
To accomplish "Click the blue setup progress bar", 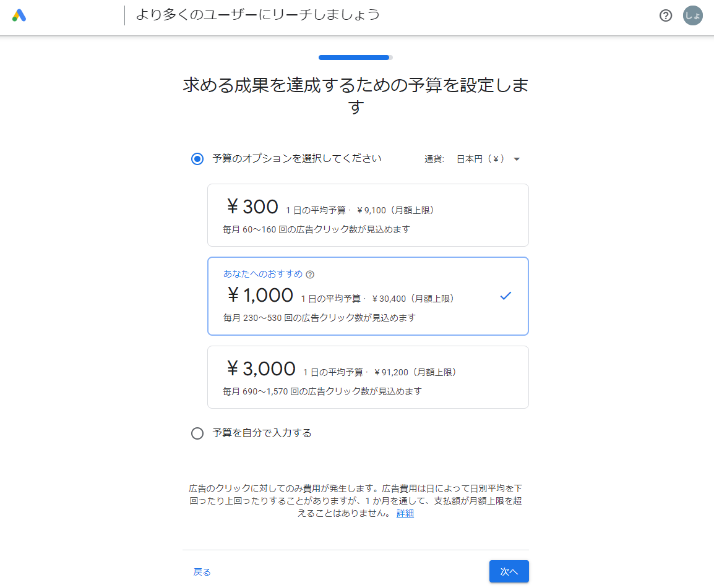I will pyautogui.click(x=355, y=58).
